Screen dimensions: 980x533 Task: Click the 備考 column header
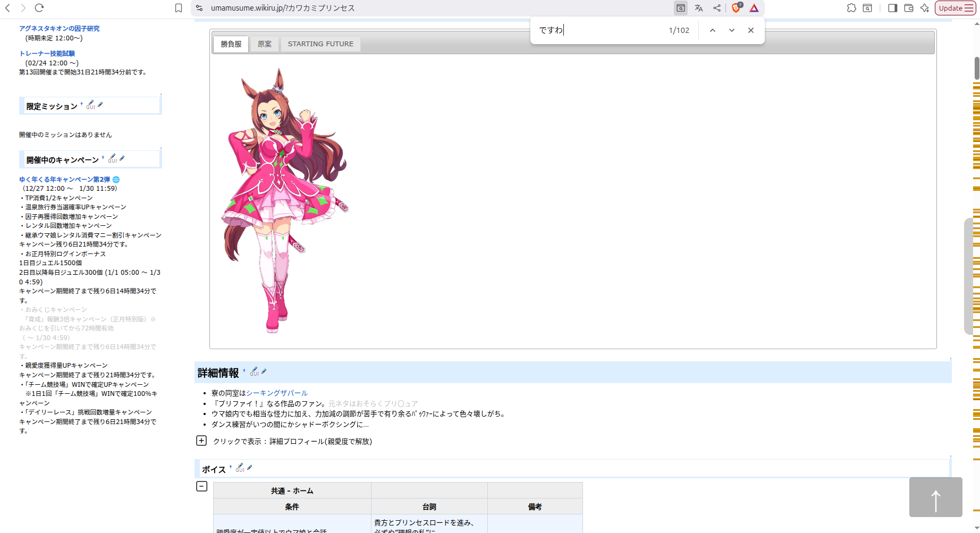tap(535, 506)
